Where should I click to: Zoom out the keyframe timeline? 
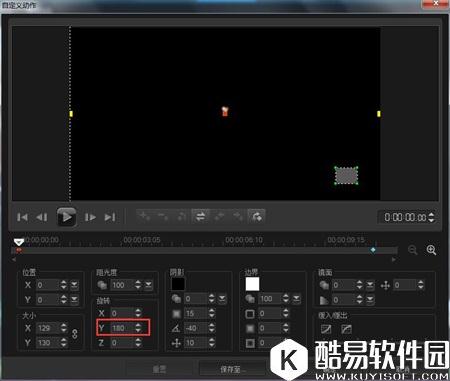tap(413, 250)
